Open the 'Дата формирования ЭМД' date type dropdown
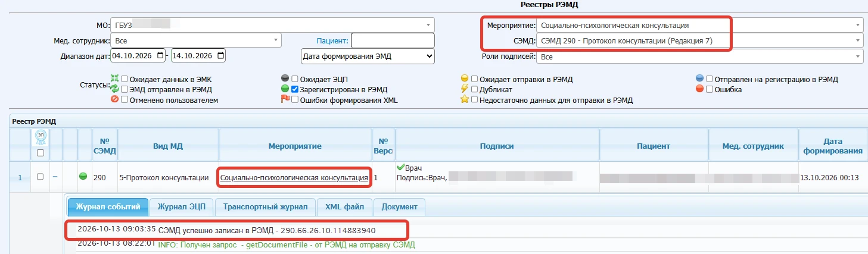 368,56
